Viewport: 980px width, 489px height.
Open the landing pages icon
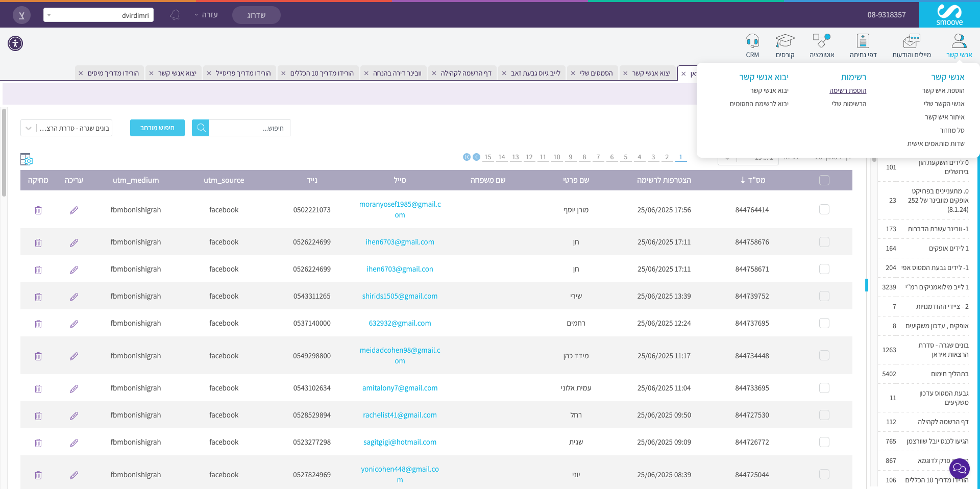[x=863, y=41]
